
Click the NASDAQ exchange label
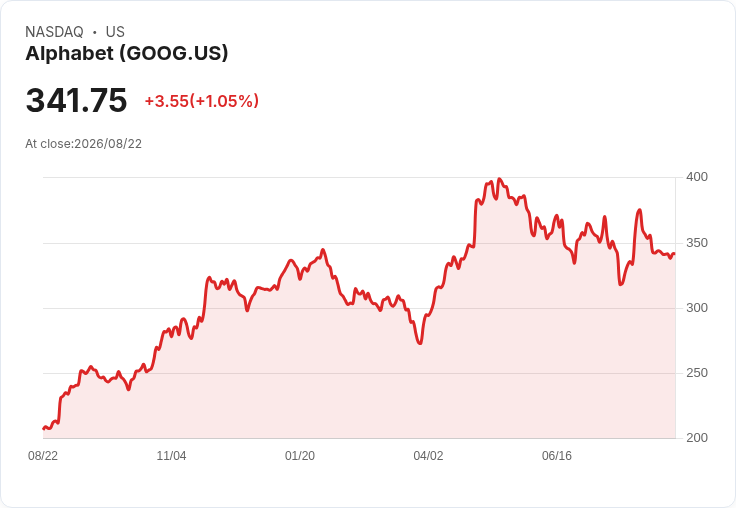[54, 32]
